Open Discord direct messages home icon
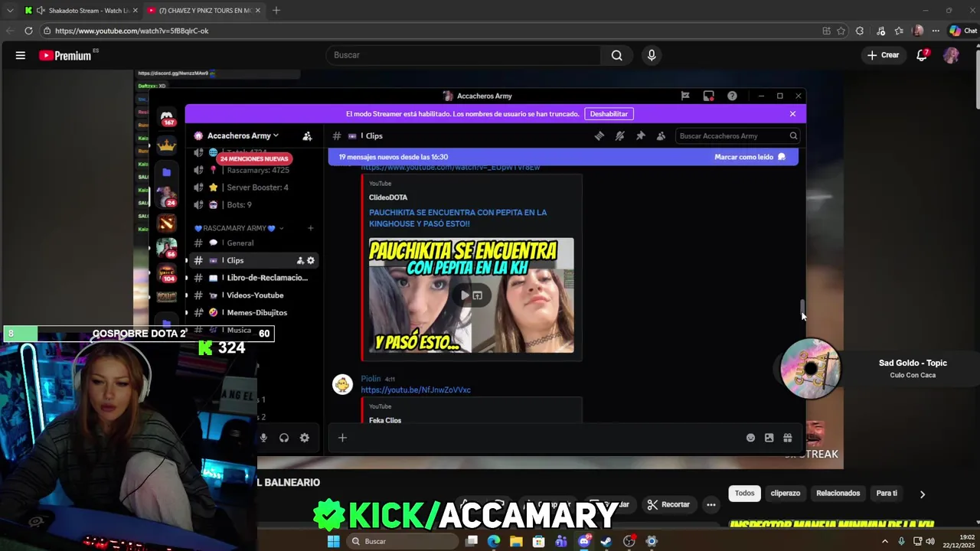 click(x=167, y=116)
